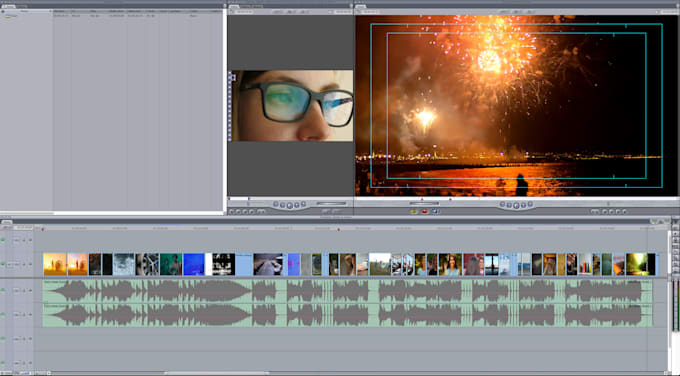680x376 pixels.
Task: Click the first marking button below Viewer
Action: [x=231, y=212]
